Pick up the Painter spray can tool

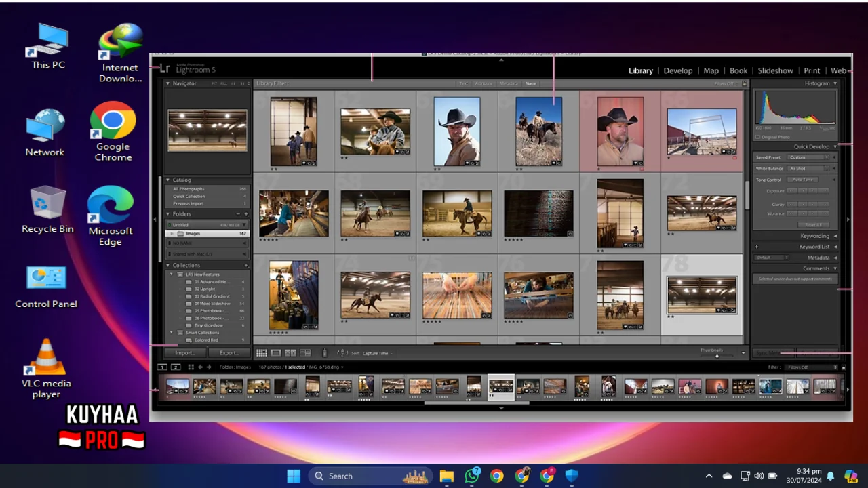click(x=324, y=353)
